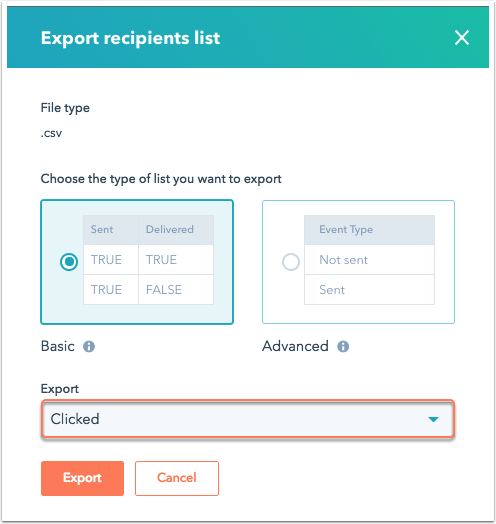Click the Advanced info tooltip icon

[343, 346]
